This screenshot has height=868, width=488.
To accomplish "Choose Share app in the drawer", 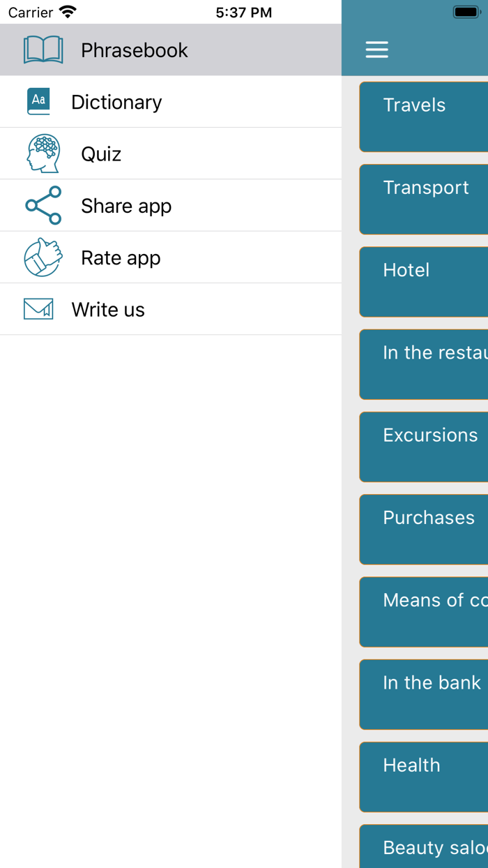I will point(126,206).
